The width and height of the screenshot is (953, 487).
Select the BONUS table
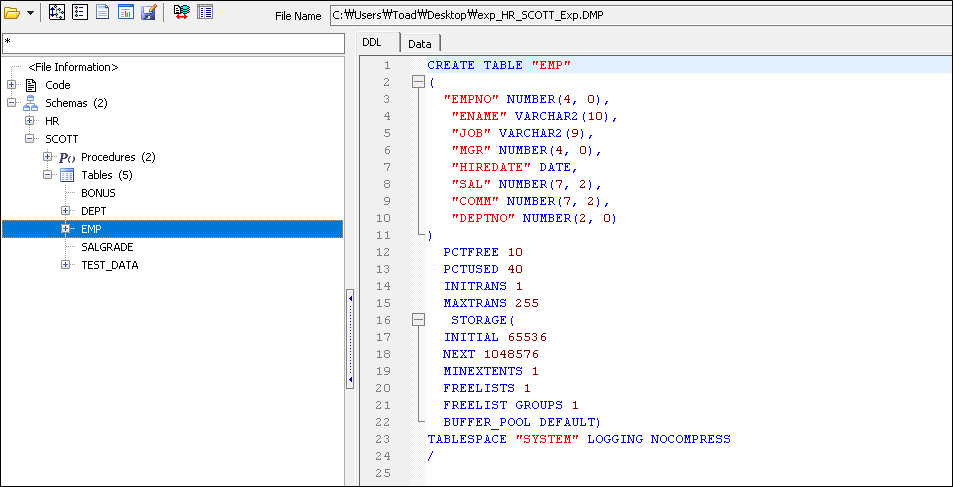[98, 193]
